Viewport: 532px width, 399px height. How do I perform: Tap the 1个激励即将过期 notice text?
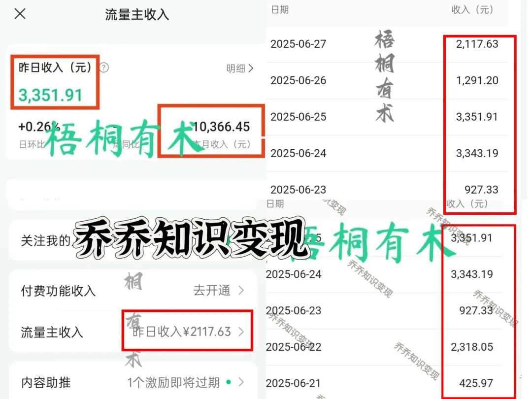[173, 382]
